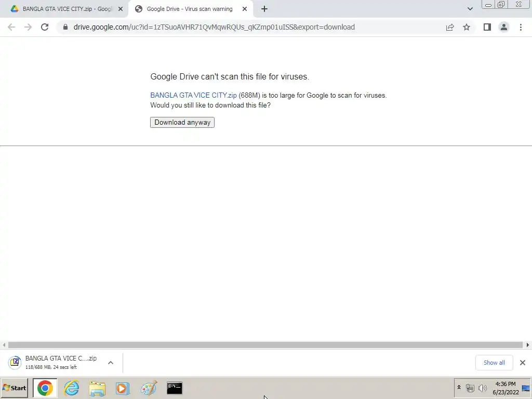Show hidden system tray icons

(x=459, y=388)
